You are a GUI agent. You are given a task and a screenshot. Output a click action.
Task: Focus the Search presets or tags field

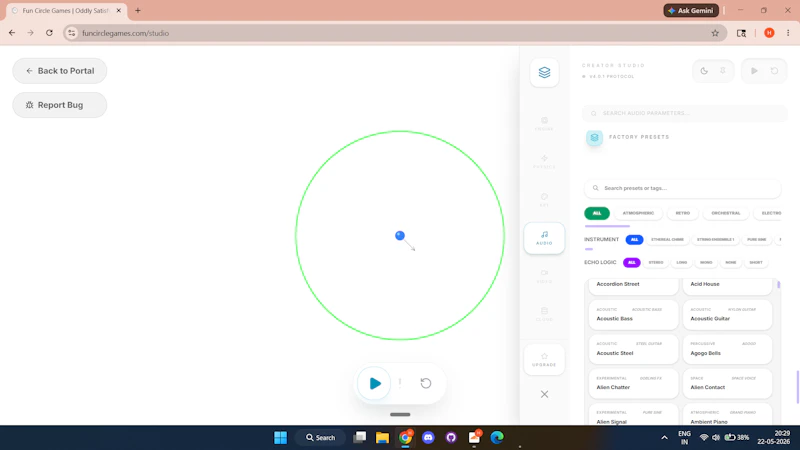[x=682, y=188]
